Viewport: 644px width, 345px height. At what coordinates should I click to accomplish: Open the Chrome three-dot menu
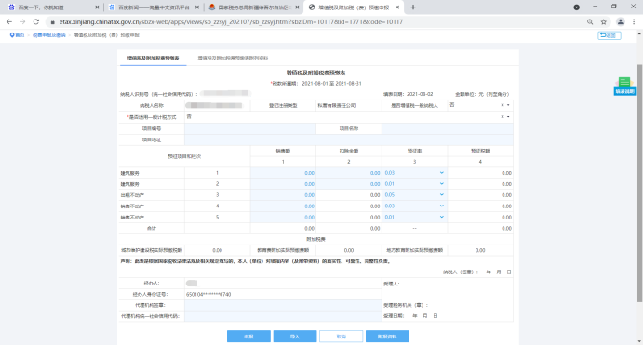click(x=634, y=21)
